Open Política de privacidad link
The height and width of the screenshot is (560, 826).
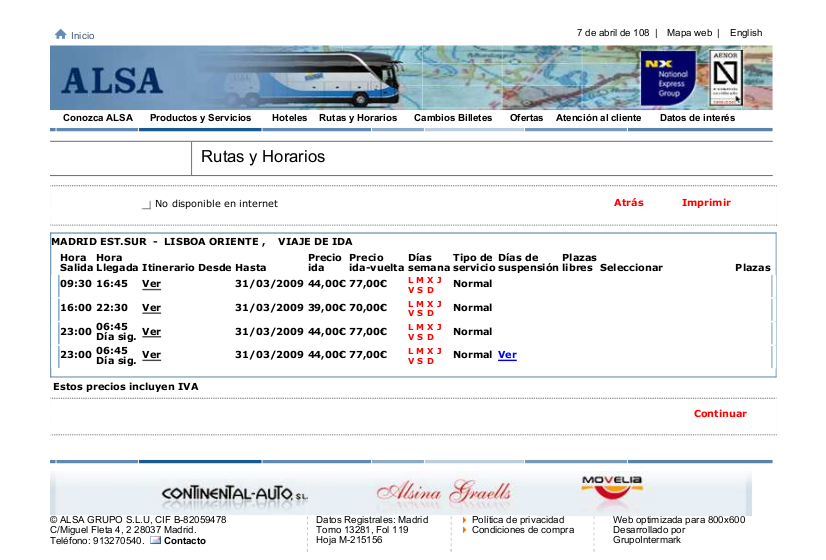(518, 520)
